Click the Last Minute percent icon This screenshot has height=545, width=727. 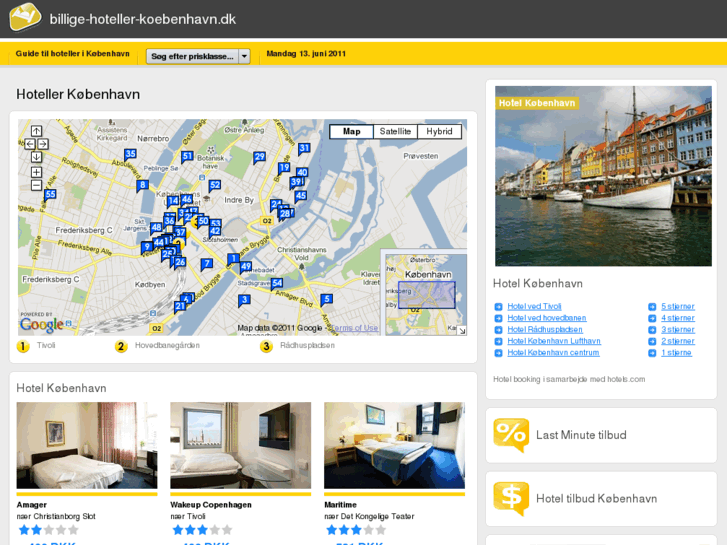511,435
